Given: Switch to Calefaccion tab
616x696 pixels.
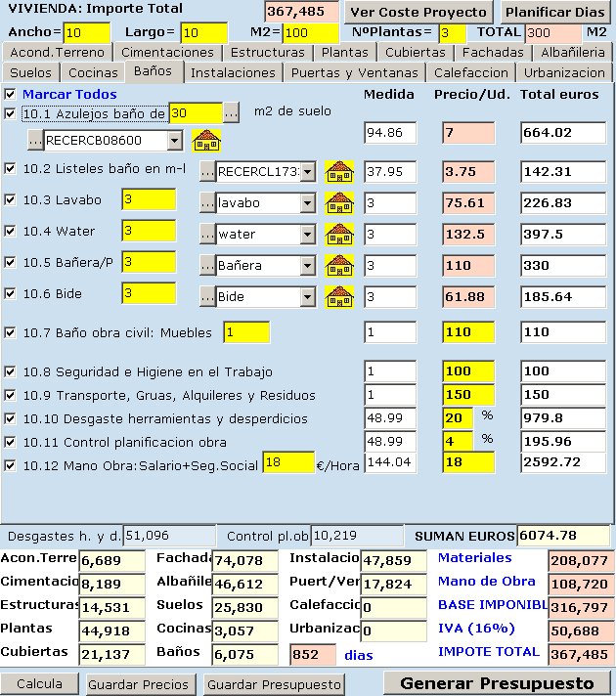Looking at the screenshot, I should (471, 72).
